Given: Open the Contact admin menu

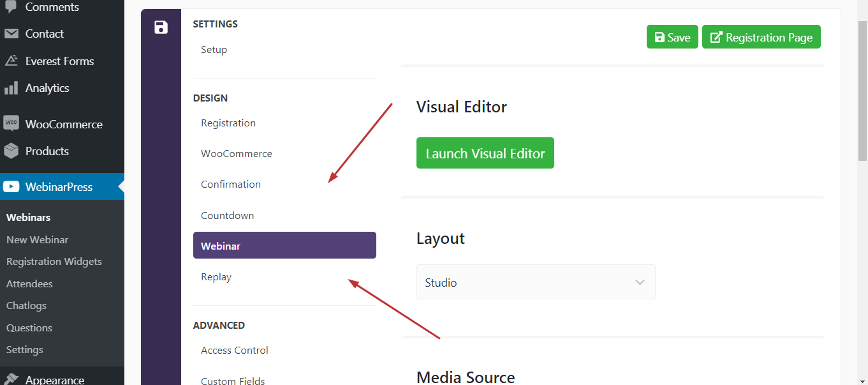Looking at the screenshot, I should point(62,34).
